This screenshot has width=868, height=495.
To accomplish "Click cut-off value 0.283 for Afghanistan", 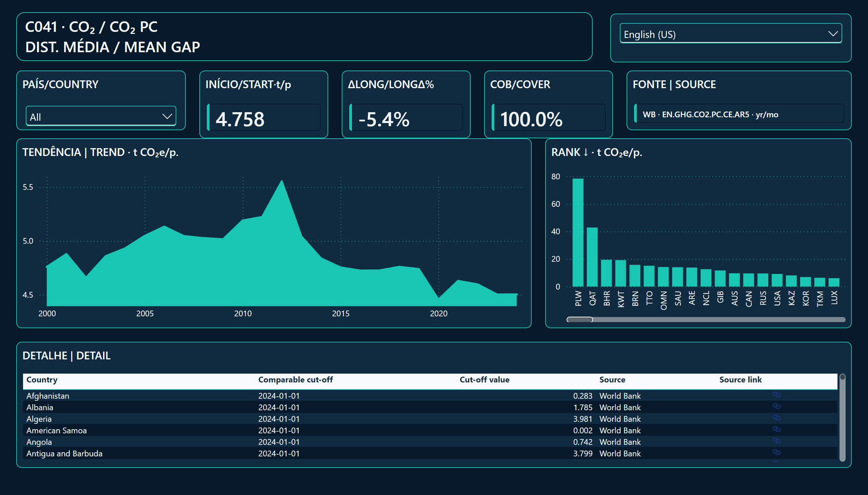I will [583, 396].
